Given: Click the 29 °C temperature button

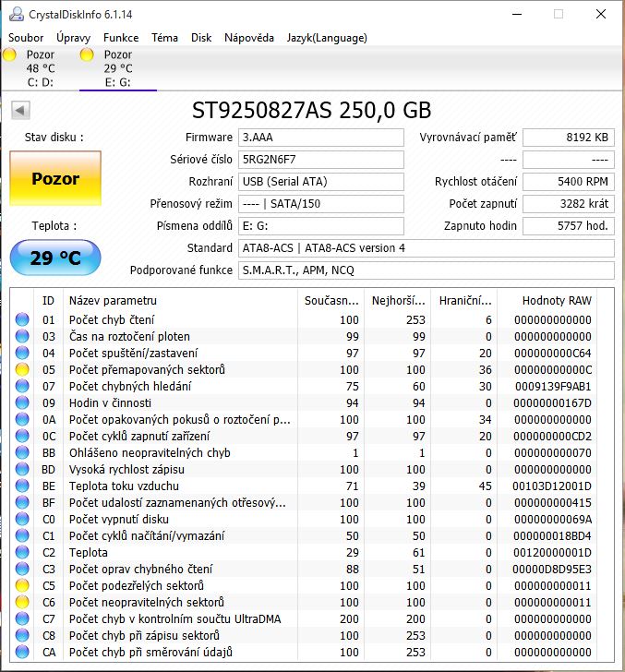Looking at the screenshot, I should pyautogui.click(x=55, y=258).
